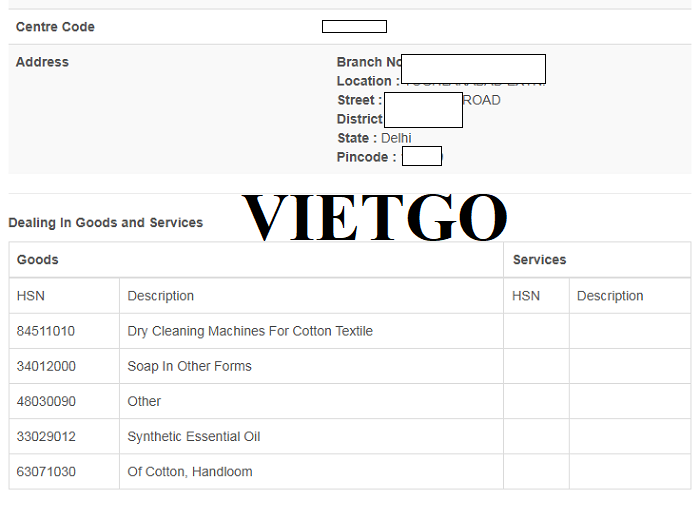Select HSN code 34012000
The height and width of the screenshot is (519, 700).
(46, 366)
